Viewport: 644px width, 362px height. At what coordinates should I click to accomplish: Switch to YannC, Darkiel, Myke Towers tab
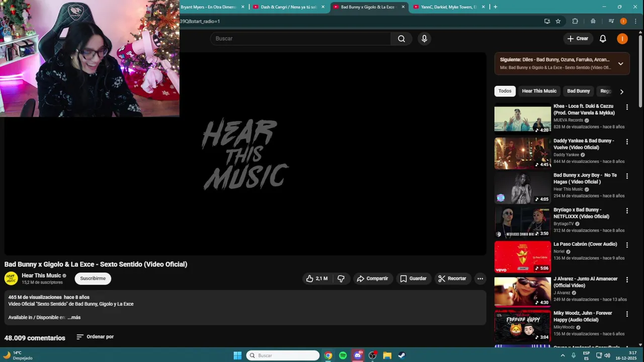pos(449,7)
